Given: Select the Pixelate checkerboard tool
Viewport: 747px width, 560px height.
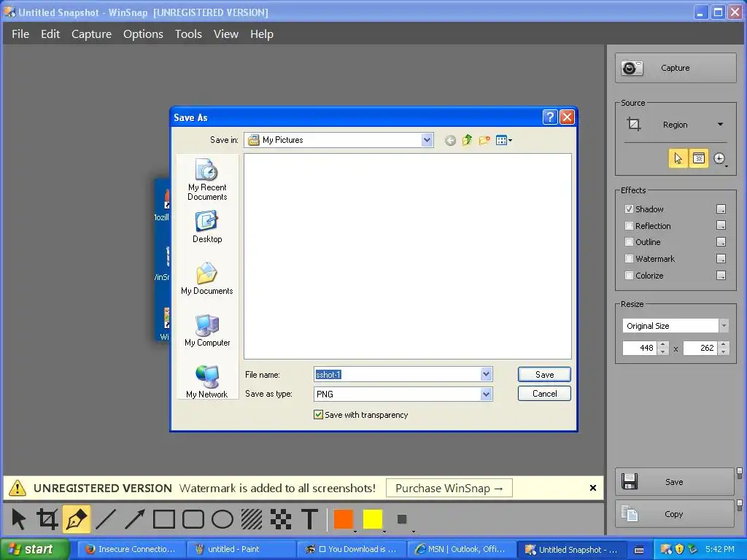Looking at the screenshot, I should coord(281,519).
